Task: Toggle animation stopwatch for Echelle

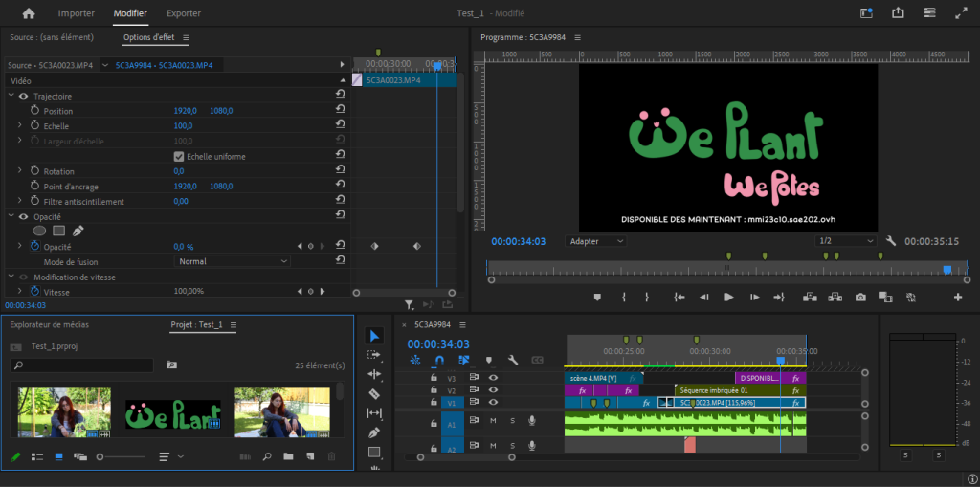Action: [x=34, y=125]
